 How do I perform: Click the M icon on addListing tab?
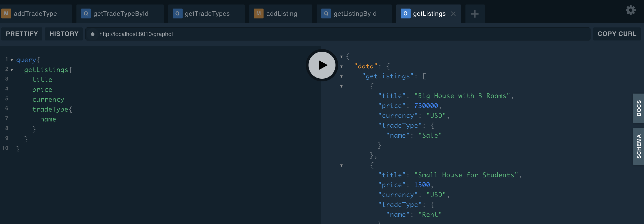(259, 13)
